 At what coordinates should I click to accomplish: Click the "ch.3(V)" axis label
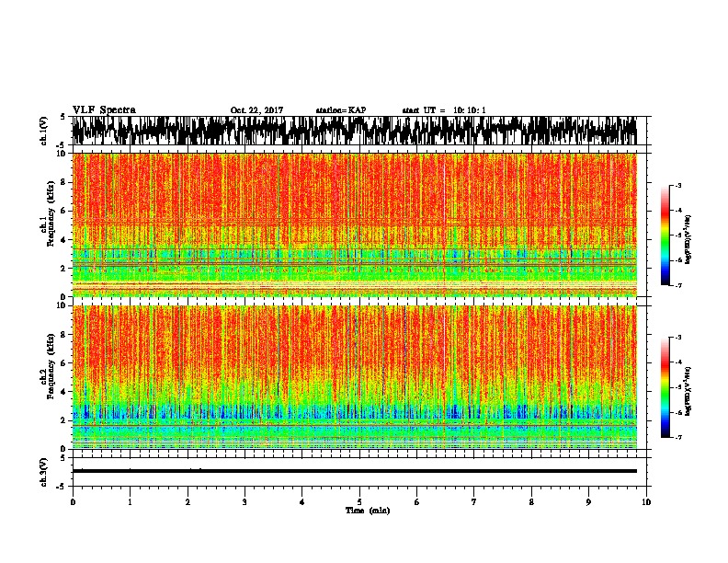pyautogui.click(x=44, y=472)
